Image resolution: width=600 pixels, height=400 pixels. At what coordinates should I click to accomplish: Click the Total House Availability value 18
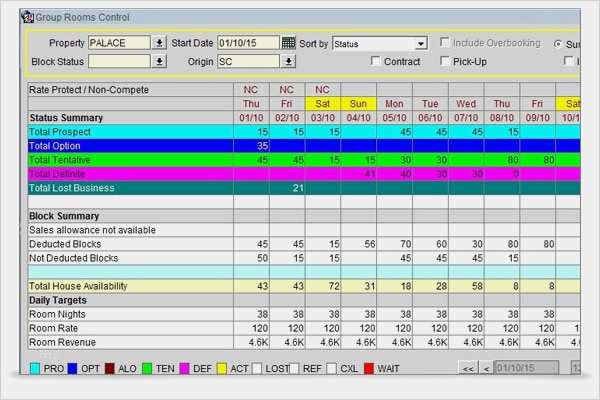(x=406, y=286)
